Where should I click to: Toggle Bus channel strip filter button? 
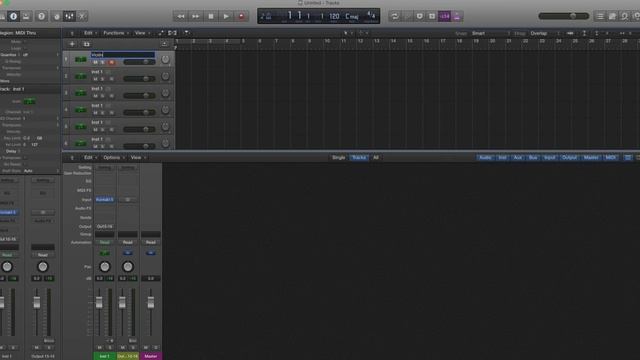(533, 158)
